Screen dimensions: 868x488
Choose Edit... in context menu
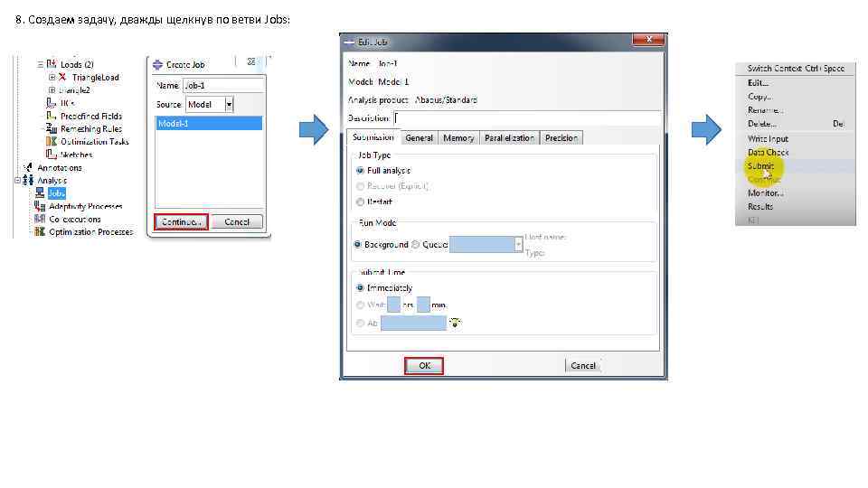(x=796, y=82)
